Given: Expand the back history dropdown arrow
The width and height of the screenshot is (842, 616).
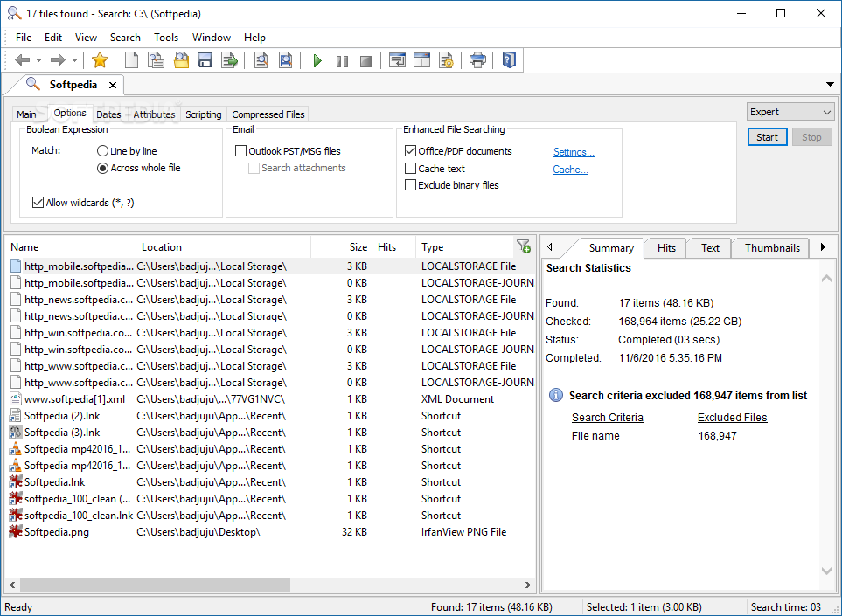Looking at the screenshot, I should tap(38, 60).
